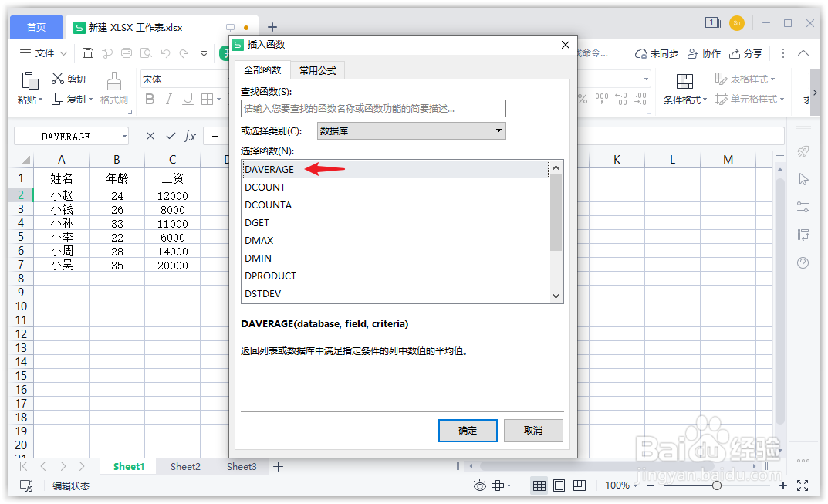The width and height of the screenshot is (828, 504).
Task: Click the Conditional Formatting (条件格式) icon
Action: click(684, 81)
